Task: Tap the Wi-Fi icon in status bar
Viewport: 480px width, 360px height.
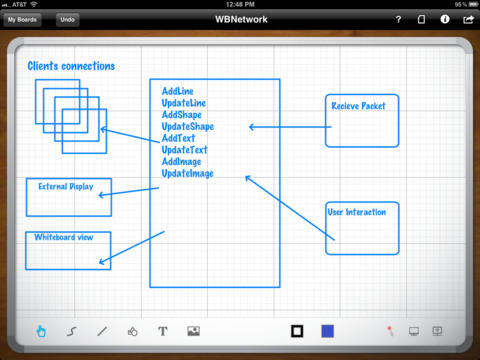Action: tap(34, 4)
